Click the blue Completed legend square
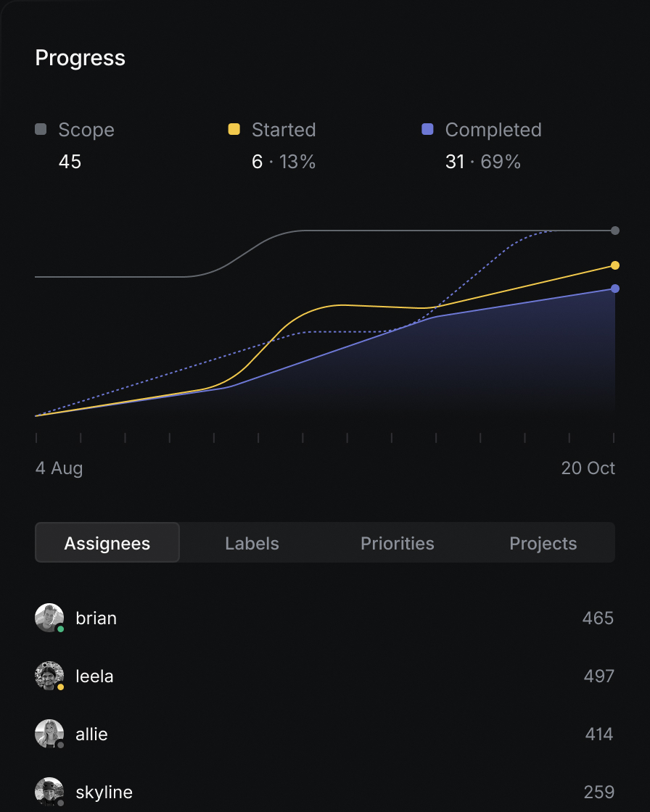 (427, 130)
